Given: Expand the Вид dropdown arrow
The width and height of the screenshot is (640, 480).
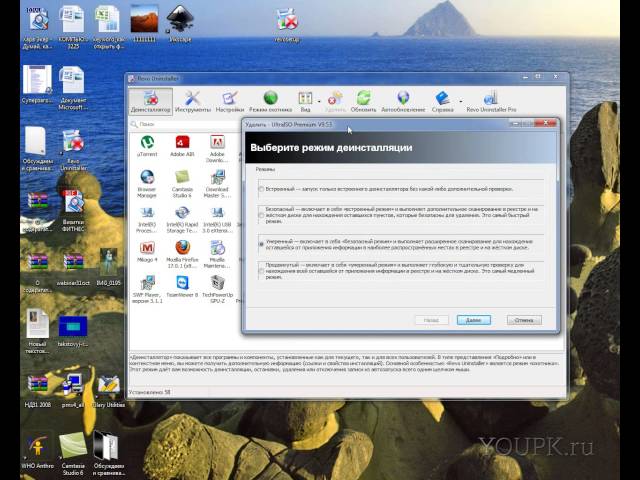Looking at the screenshot, I should tap(319, 101).
